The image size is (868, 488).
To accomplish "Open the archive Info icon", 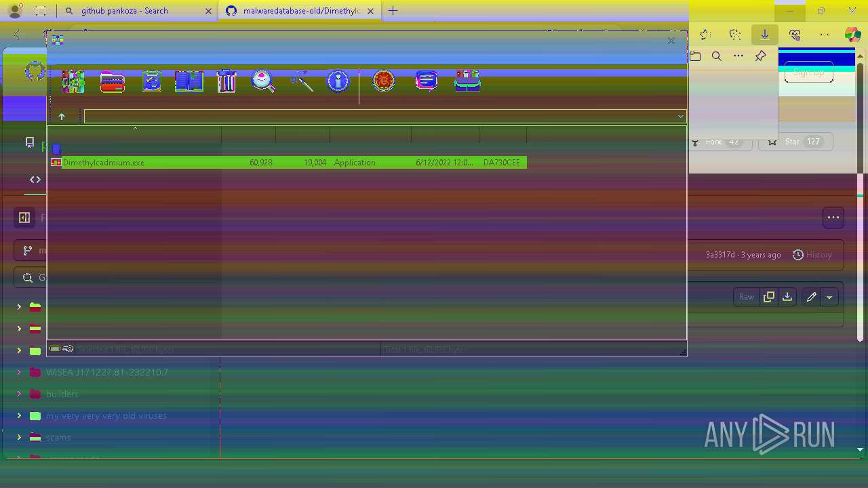I will point(338,81).
